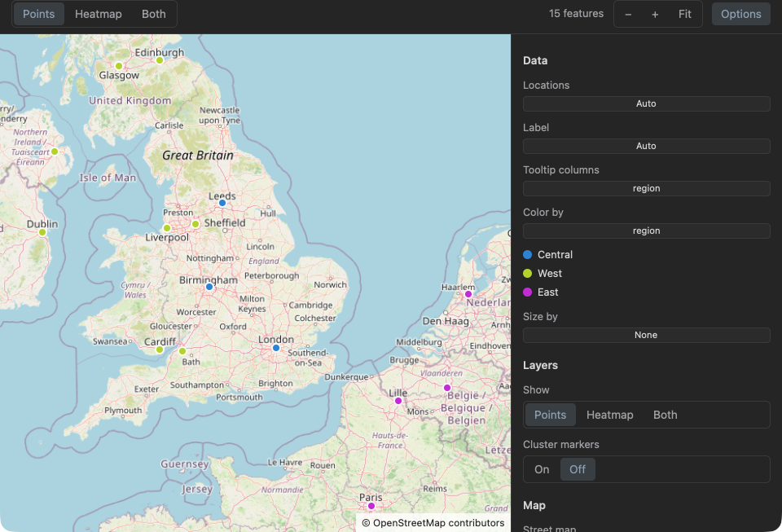
Task: Click the green marker at Liverpool
Action: pyautogui.click(x=167, y=228)
